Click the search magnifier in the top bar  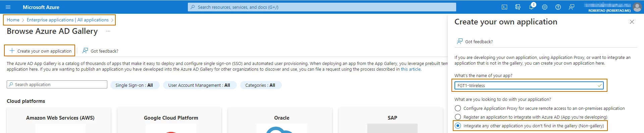(193, 7)
